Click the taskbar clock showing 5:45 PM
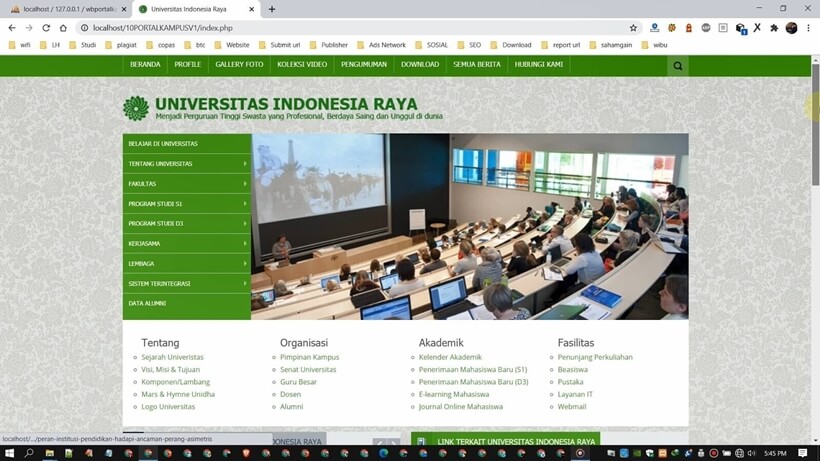Image resolution: width=820 pixels, height=461 pixels. [775, 453]
